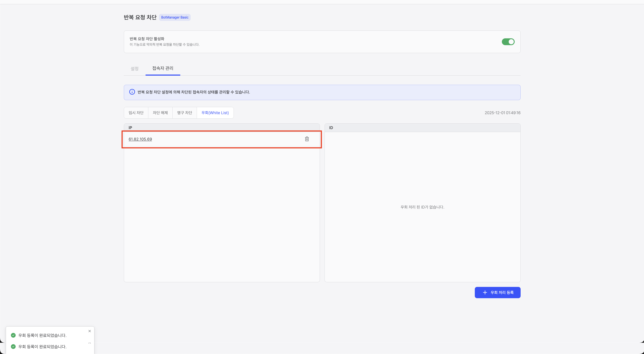Click the BotManager Basic badge

tap(175, 17)
